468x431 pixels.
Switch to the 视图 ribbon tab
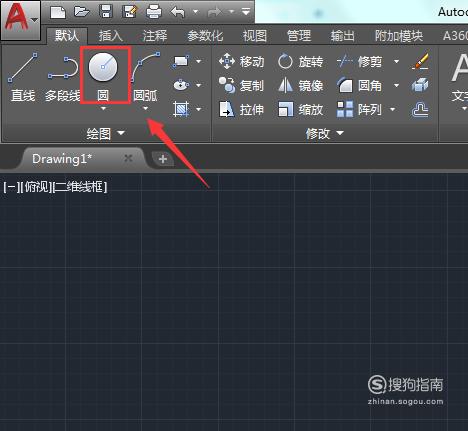[x=255, y=35]
